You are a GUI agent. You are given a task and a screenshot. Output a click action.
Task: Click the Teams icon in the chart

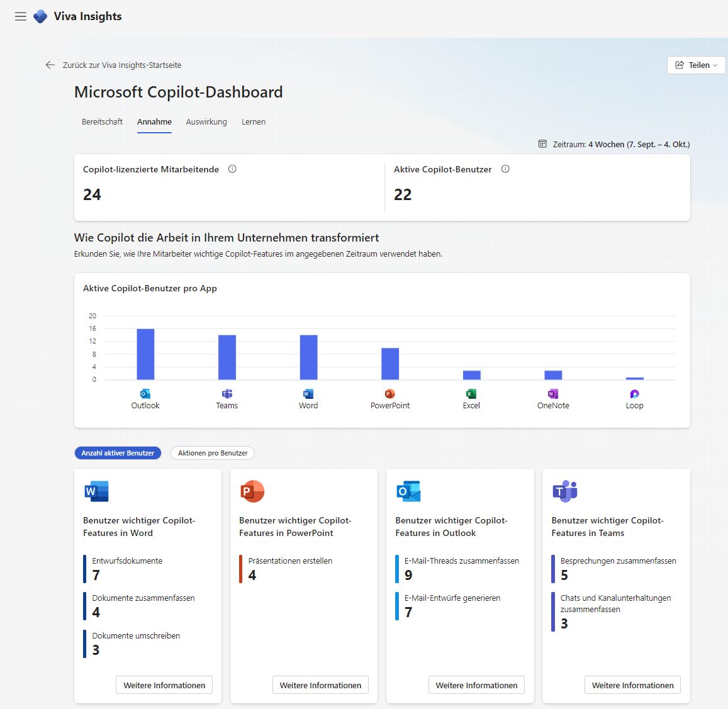click(x=227, y=394)
